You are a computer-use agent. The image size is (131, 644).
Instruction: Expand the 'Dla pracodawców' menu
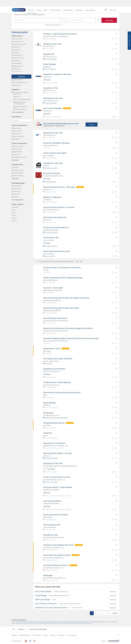coord(90,10)
